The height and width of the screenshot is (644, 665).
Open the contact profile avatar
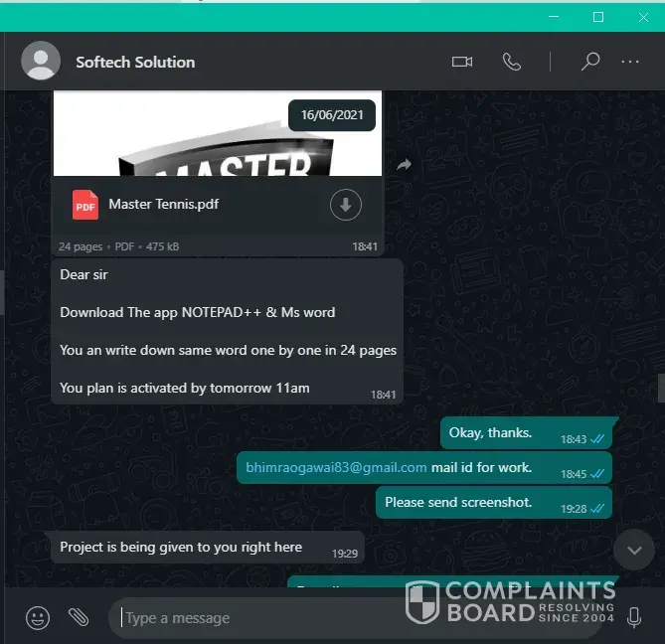coord(41,61)
